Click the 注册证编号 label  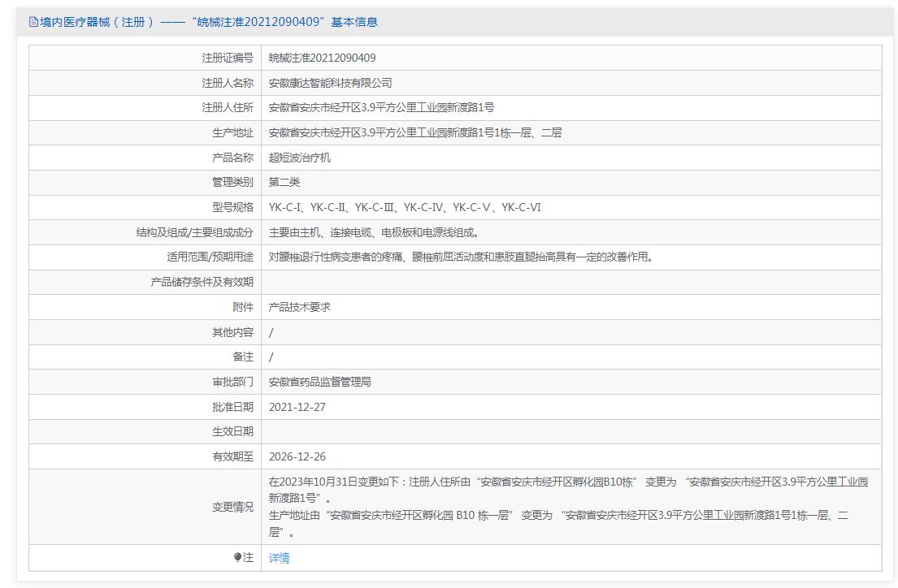pyautogui.click(x=228, y=58)
